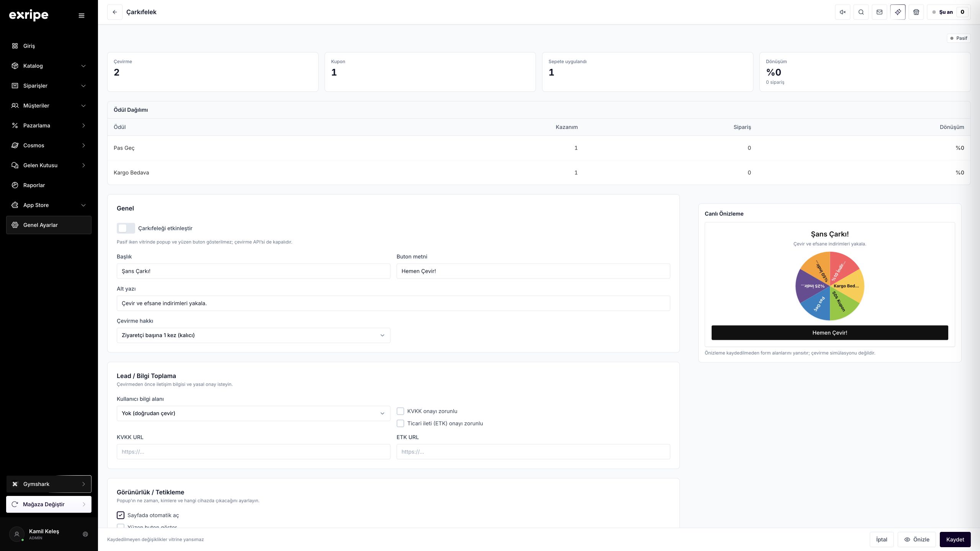Screen dimensions: 980x551
Task: Click the Raporlar chart icon
Action: (x=15, y=185)
